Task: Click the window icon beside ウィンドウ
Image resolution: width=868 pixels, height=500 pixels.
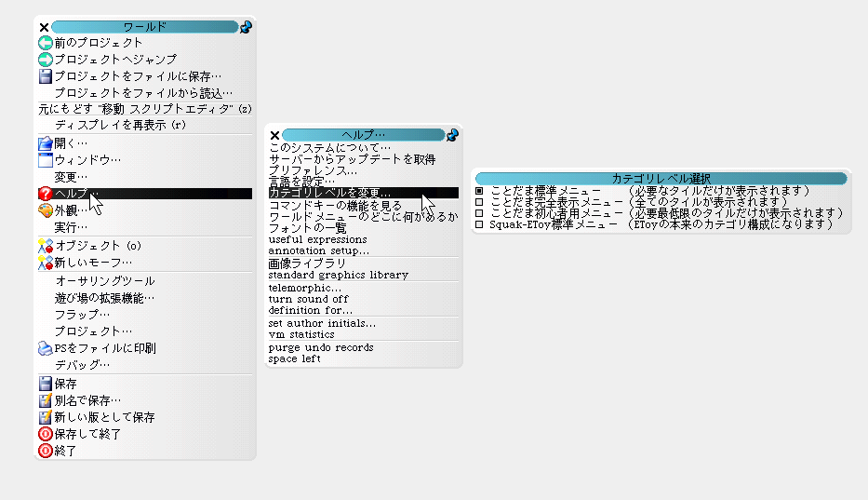Action: [x=45, y=160]
